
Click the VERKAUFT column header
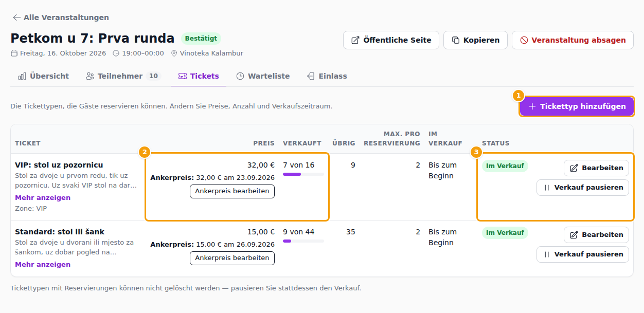(302, 143)
